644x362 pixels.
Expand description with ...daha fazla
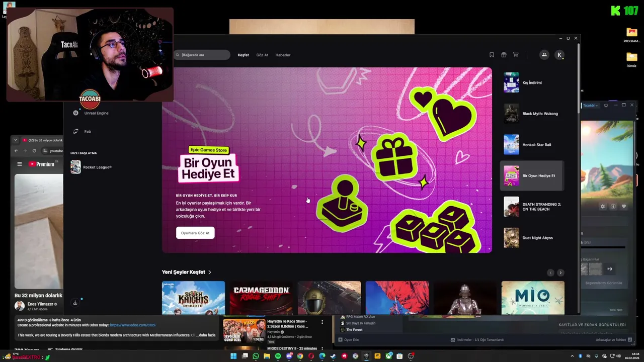(x=205, y=335)
